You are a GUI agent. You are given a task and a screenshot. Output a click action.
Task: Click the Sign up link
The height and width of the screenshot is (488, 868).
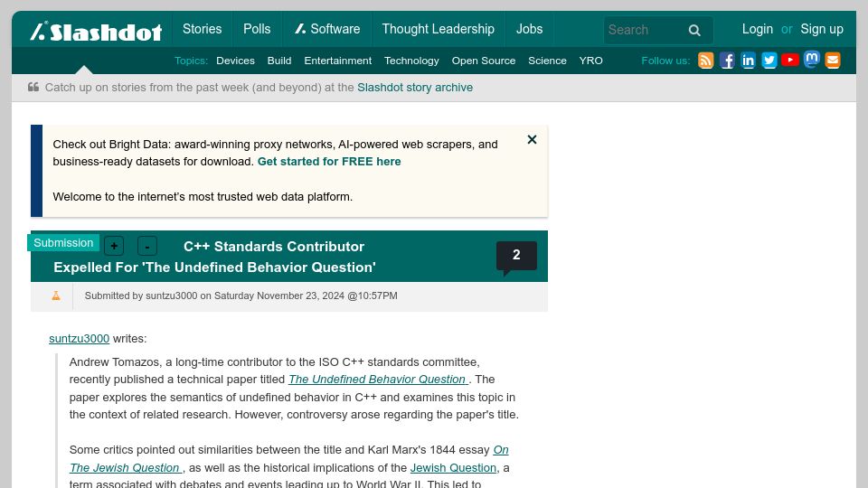click(822, 29)
